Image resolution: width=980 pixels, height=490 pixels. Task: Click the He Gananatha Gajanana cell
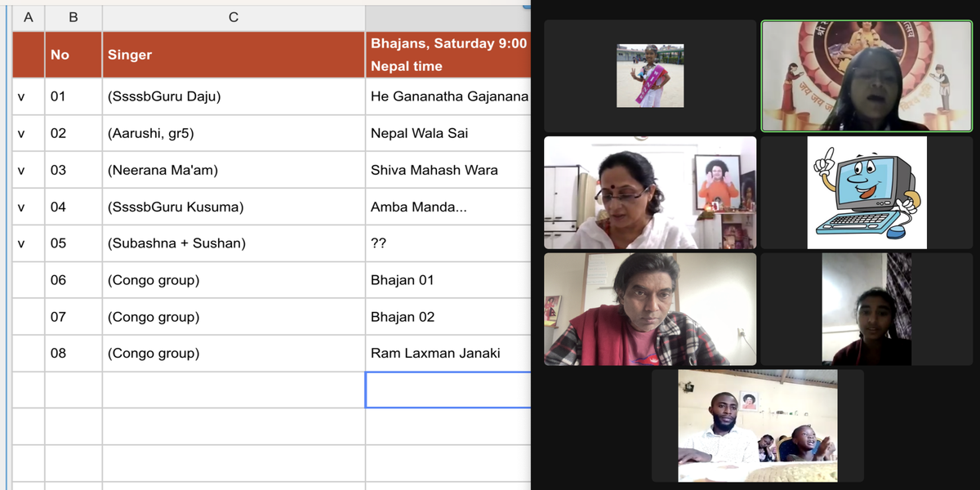448,96
